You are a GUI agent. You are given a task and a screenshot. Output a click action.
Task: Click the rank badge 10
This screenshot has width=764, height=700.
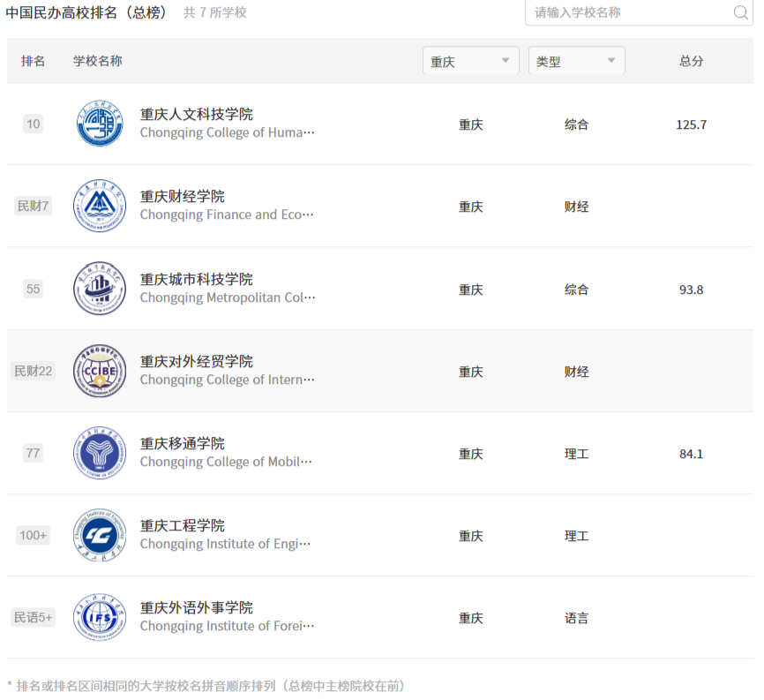34,124
